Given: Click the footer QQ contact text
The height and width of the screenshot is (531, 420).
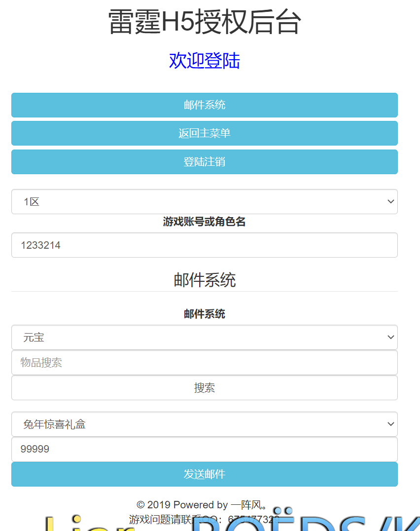Looking at the screenshot, I should coord(204,519).
